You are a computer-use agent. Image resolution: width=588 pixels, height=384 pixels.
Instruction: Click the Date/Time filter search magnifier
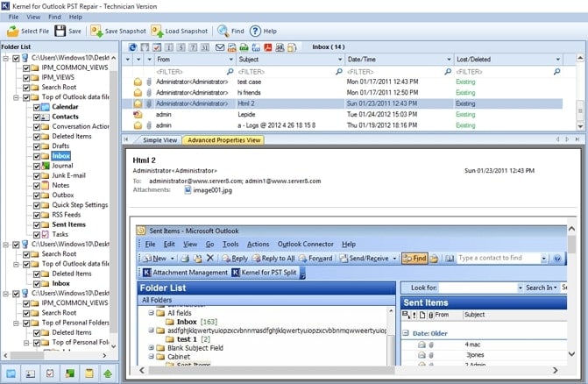coord(448,71)
